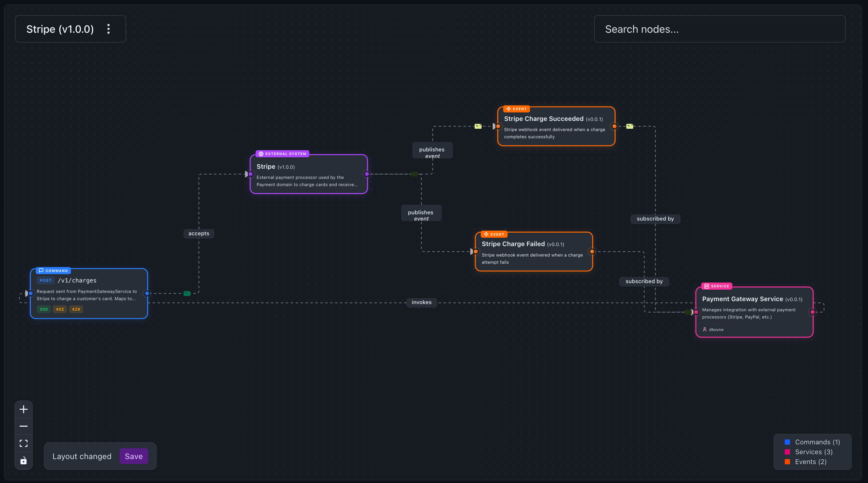Click the zoom in icon on the canvas controls
The image size is (868, 483).
point(24,409)
